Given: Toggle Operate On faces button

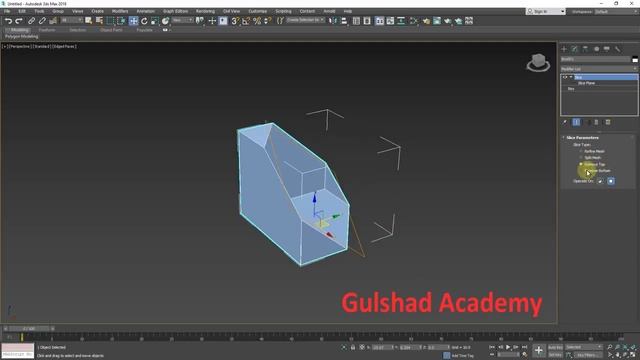Looking at the screenshot, I should [600, 181].
